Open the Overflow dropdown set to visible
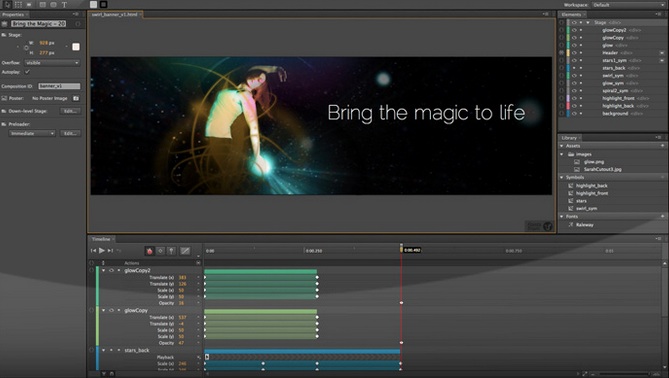669x378 pixels. click(52, 63)
